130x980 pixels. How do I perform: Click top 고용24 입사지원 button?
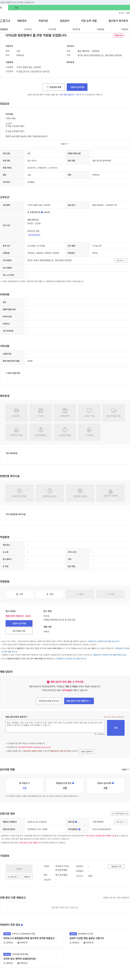tap(77, 87)
